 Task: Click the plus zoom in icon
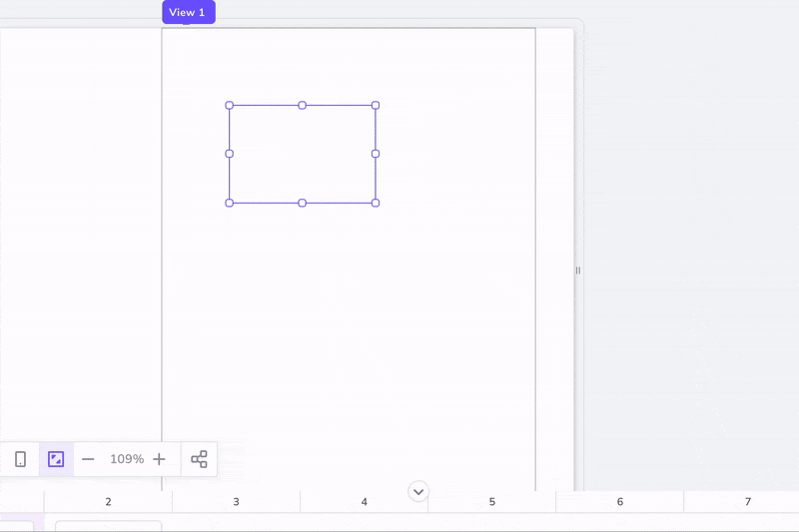coord(159,459)
